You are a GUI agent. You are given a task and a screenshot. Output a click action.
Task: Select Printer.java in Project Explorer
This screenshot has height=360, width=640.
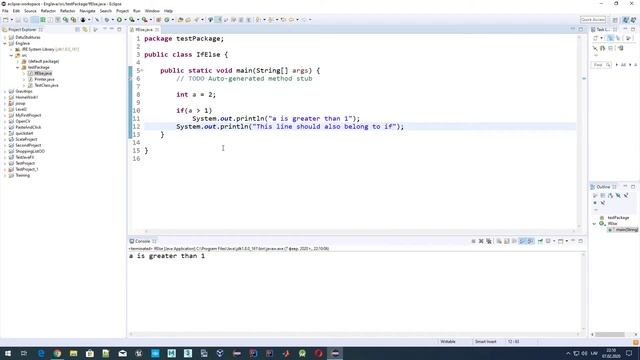(x=44, y=79)
